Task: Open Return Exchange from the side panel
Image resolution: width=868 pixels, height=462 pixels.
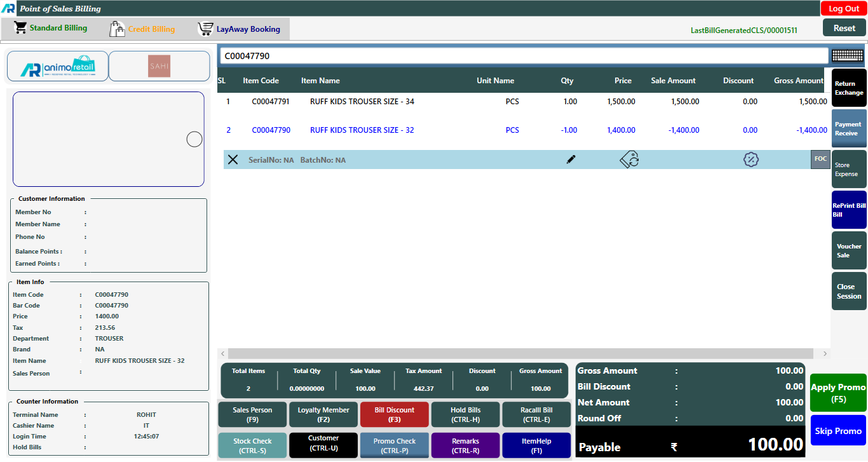Action: [x=848, y=88]
